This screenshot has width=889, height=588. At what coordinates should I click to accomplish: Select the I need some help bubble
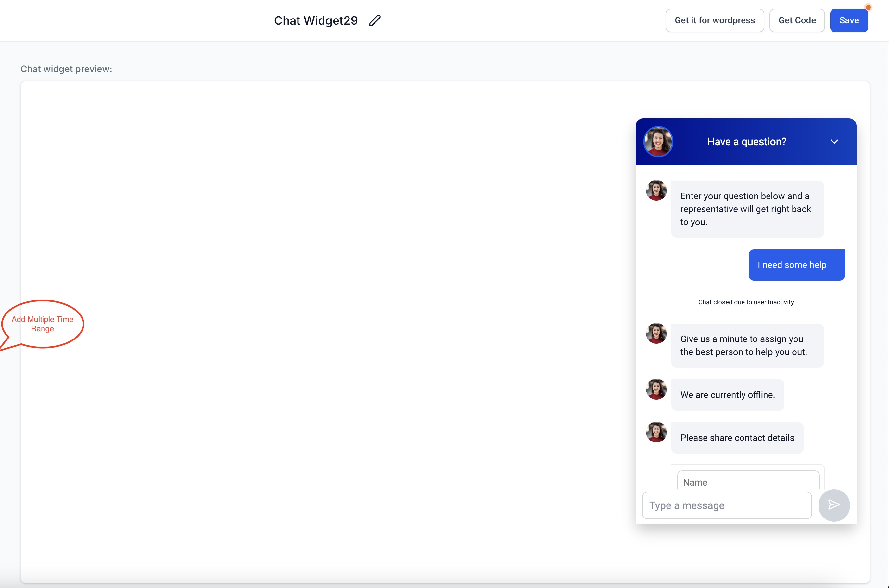pyautogui.click(x=796, y=265)
